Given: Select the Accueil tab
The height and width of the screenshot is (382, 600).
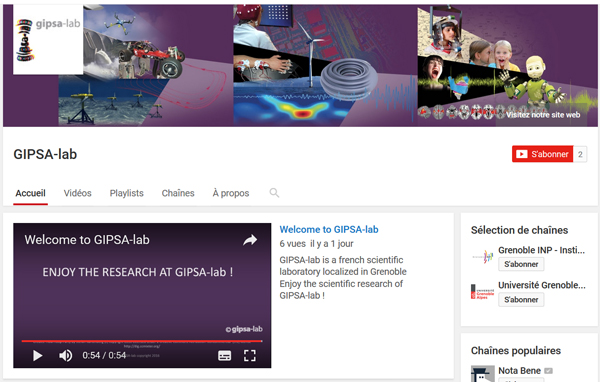Looking at the screenshot, I should coord(30,193).
